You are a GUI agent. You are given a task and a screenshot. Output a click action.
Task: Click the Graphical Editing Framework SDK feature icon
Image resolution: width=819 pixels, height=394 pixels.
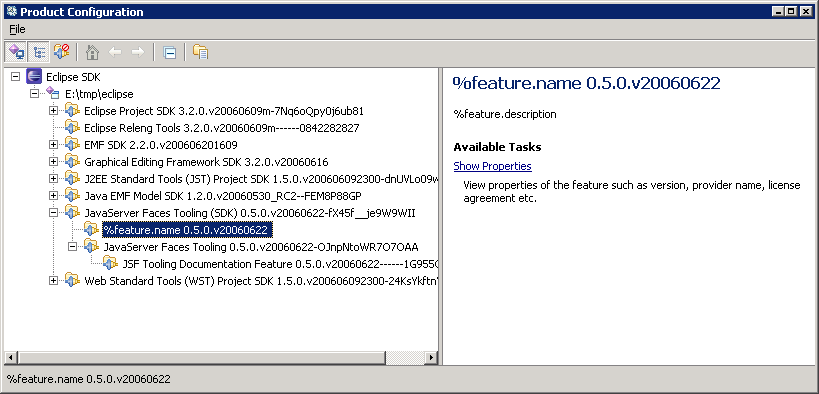(72, 161)
